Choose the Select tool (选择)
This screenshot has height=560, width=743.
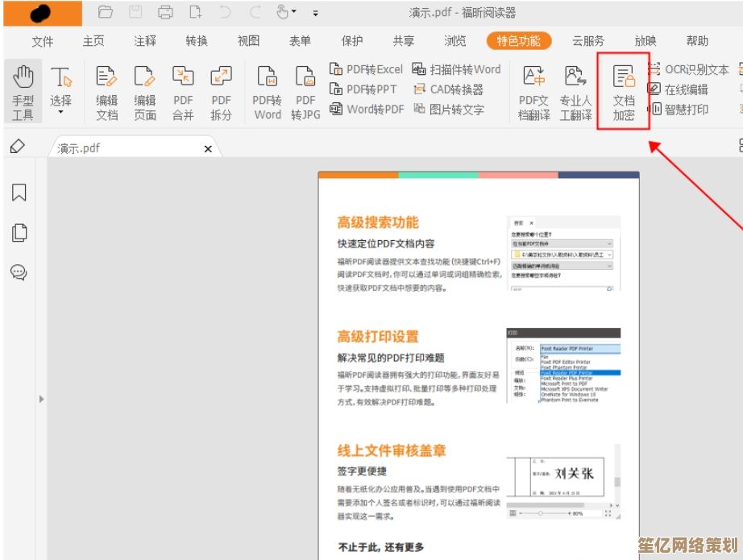(x=60, y=85)
